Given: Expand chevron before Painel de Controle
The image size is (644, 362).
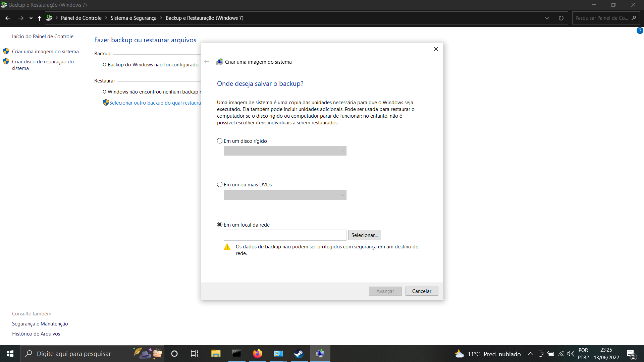Looking at the screenshot, I should 57,18.
